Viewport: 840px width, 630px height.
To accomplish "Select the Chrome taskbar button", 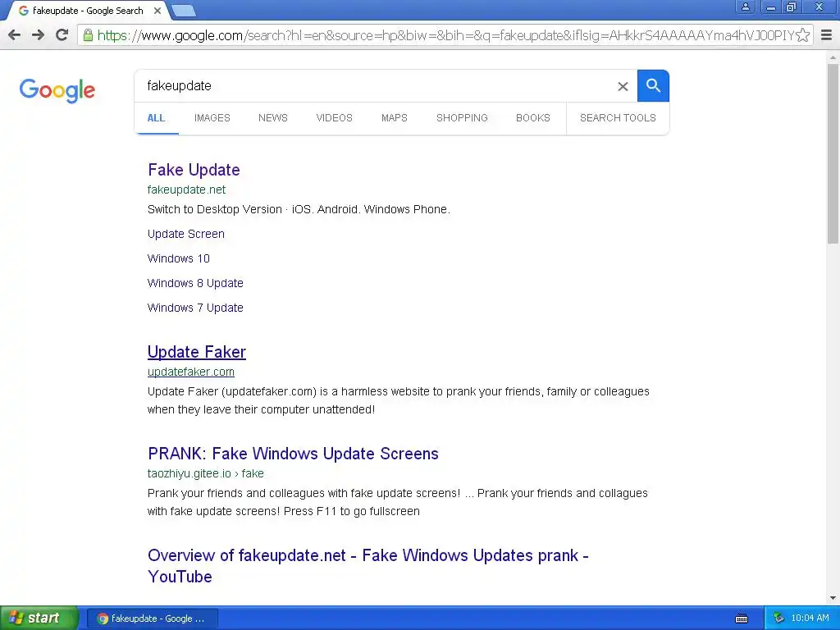I will 152,619.
